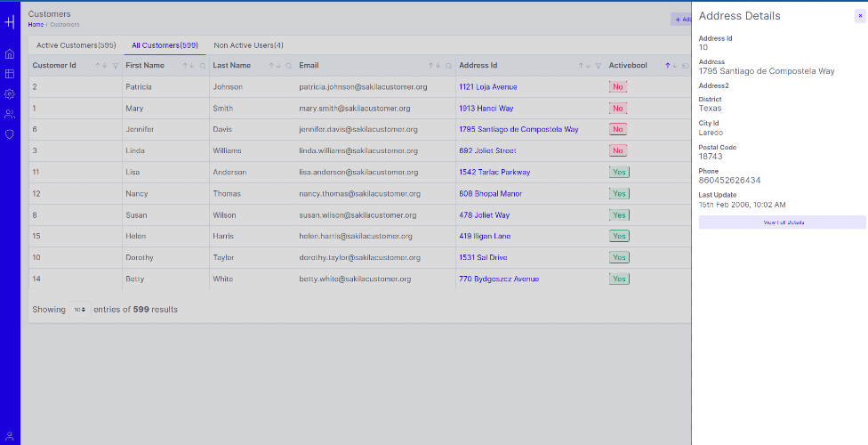The width and height of the screenshot is (868, 445).
Task: Open address link 478 Joliet Way
Action: point(485,215)
